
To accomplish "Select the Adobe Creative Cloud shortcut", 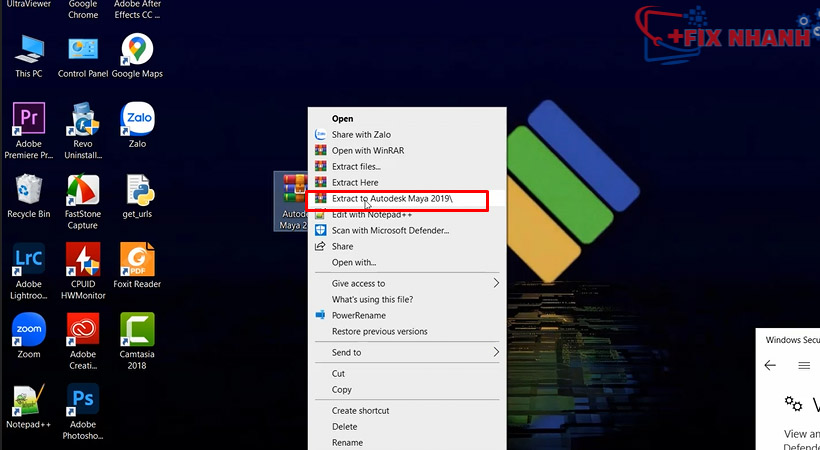I will 83,342.
